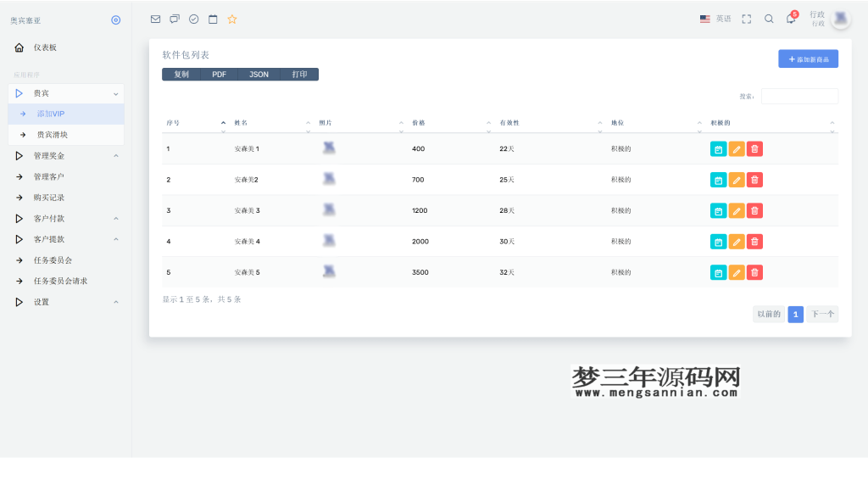868x480 pixels.
Task: View details of row 安森美 1 (teal icon)
Action: (x=718, y=149)
